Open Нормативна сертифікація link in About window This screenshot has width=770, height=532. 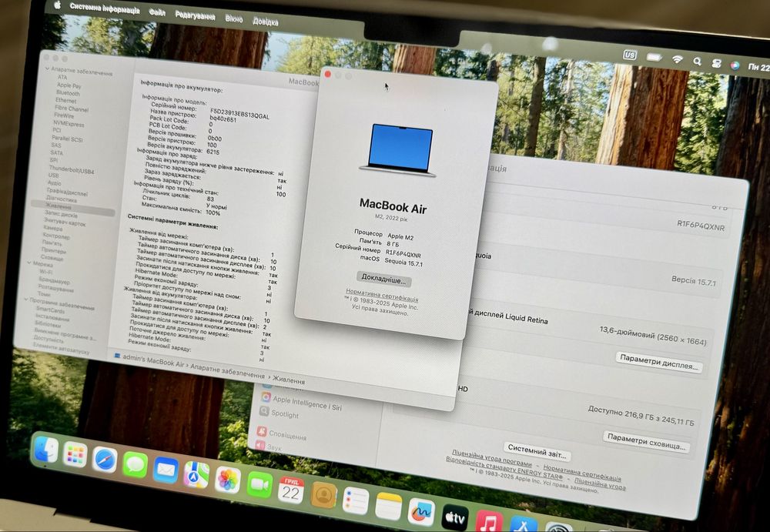click(382, 295)
